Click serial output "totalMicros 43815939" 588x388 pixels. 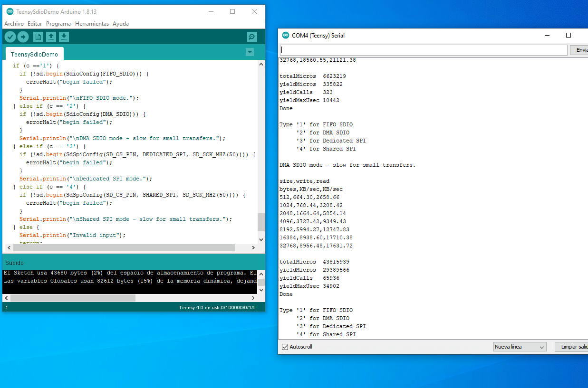[314, 262]
